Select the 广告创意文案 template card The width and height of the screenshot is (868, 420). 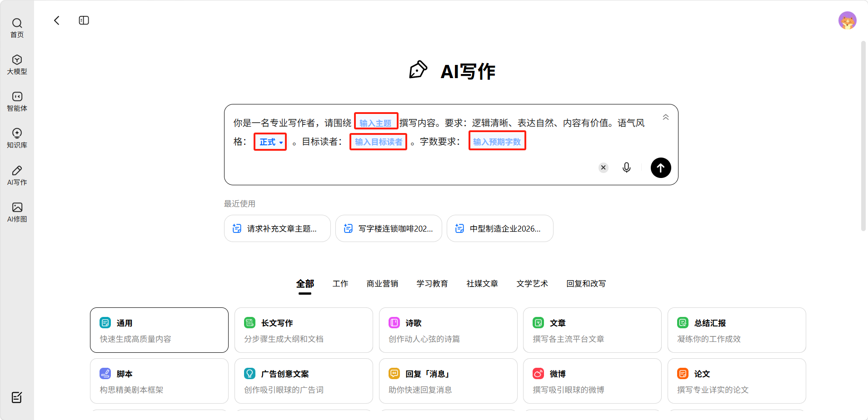[x=304, y=381]
